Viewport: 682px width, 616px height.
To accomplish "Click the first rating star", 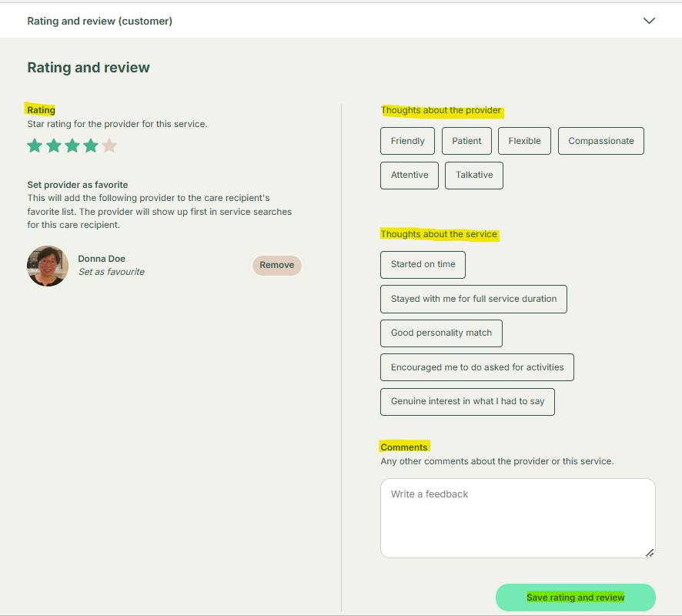I will pyautogui.click(x=35, y=146).
